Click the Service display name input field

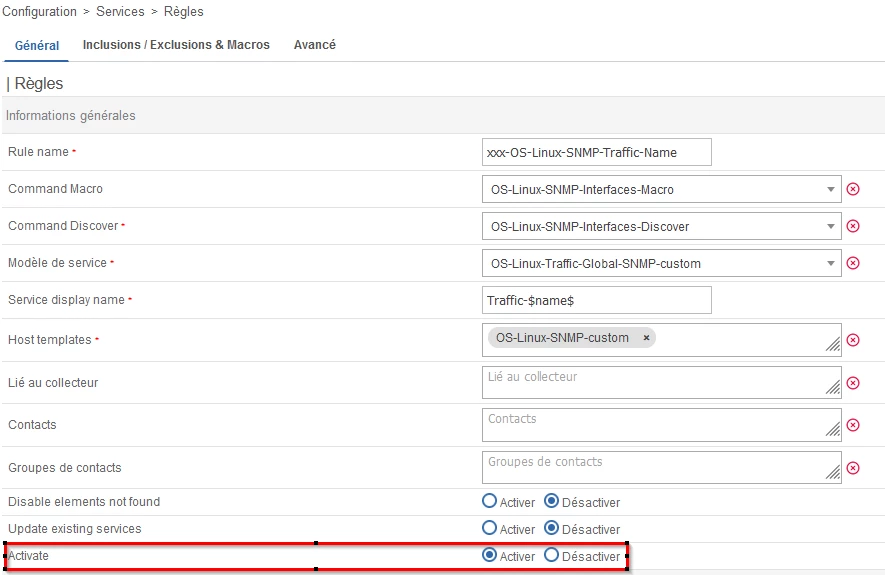pyautogui.click(x=597, y=300)
